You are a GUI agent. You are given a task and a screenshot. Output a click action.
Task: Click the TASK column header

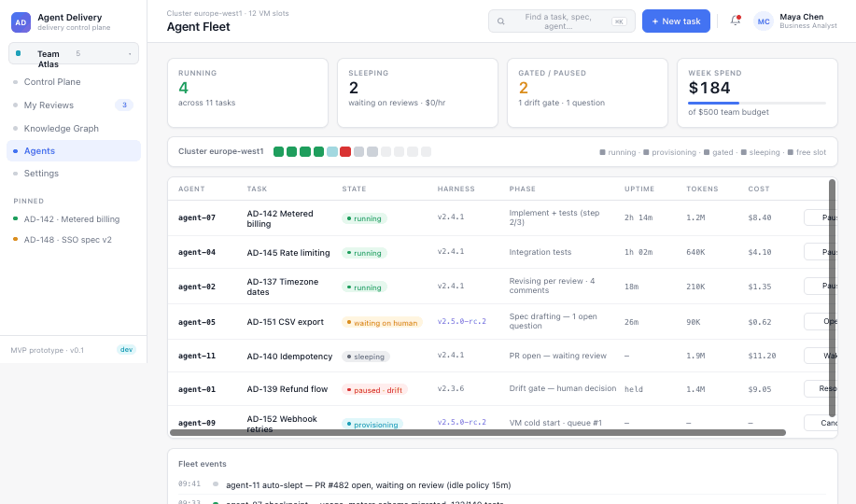[x=257, y=189]
